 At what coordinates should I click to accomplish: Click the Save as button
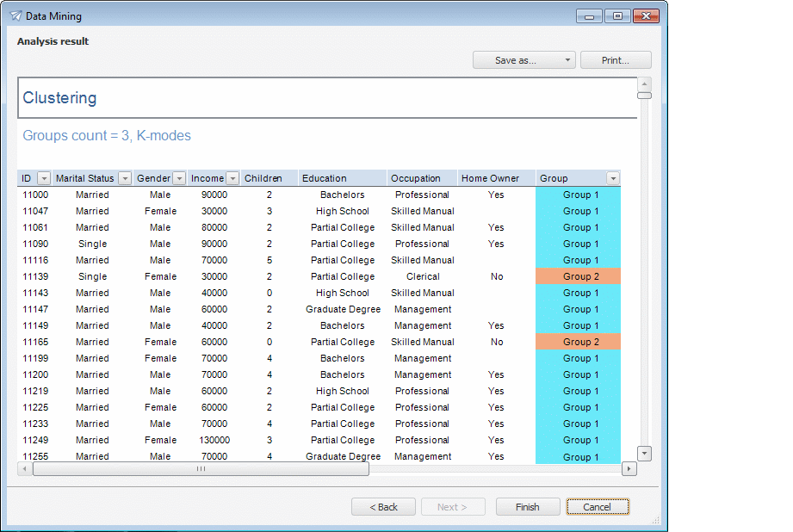(515, 60)
